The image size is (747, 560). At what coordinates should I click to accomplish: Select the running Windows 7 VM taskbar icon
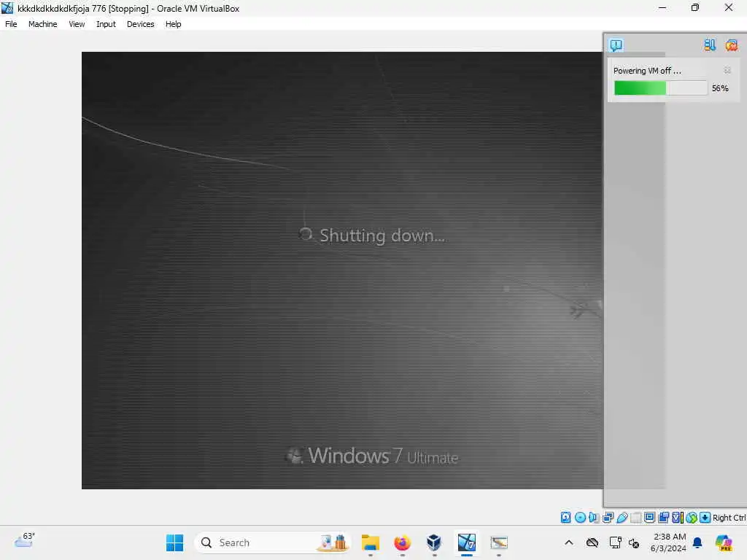pyautogui.click(x=466, y=542)
